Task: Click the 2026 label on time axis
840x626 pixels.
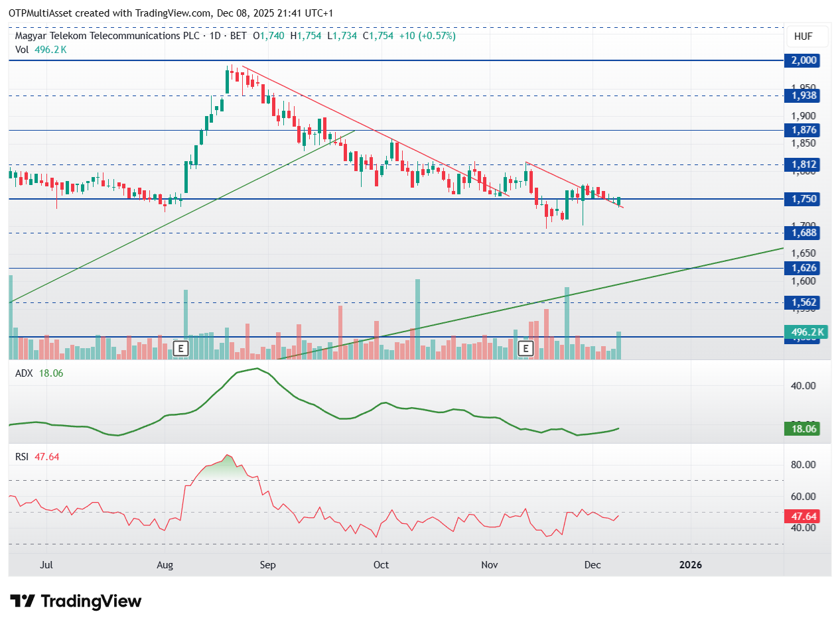Action: (691, 565)
